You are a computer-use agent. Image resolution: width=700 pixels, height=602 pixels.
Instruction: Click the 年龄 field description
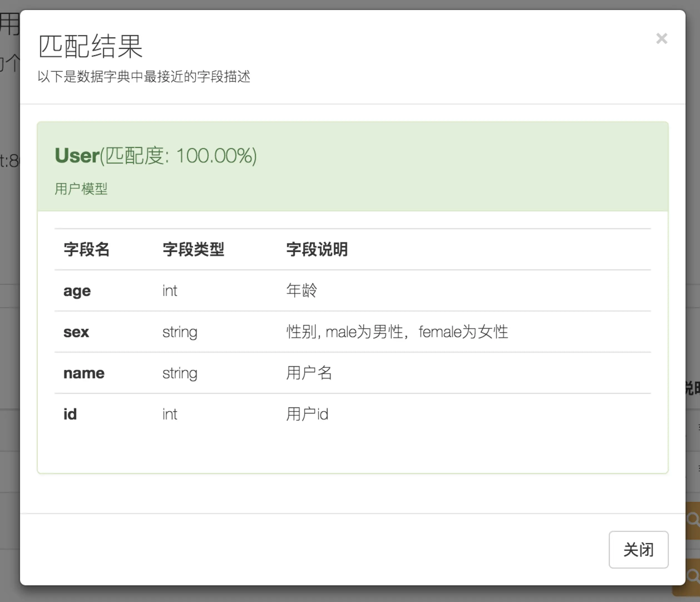(x=302, y=290)
